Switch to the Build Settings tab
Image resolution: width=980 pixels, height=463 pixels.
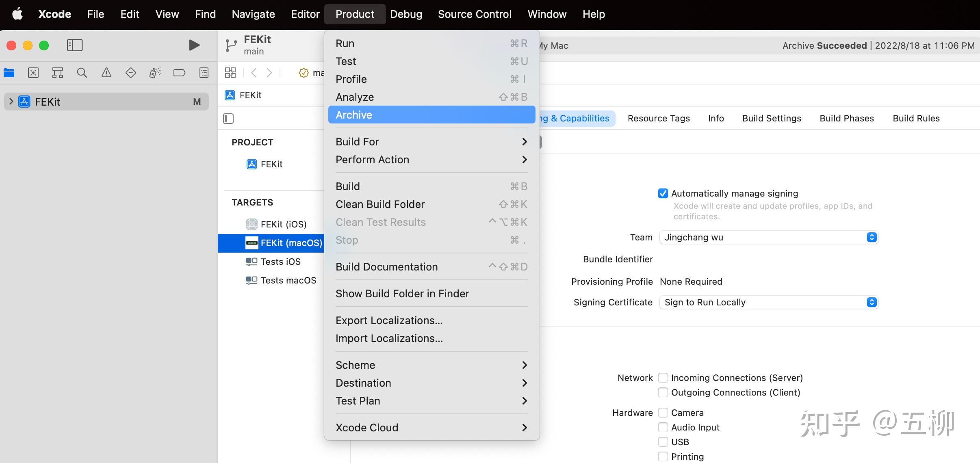[x=771, y=118]
